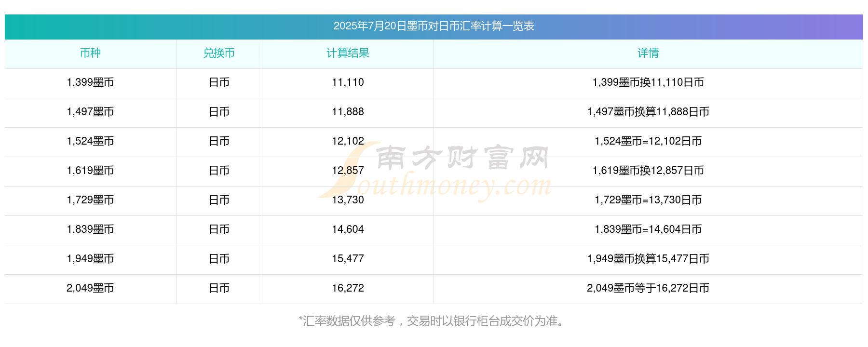Click 日币 in the 2,049墨币 row
The height and width of the screenshot is (347, 868).
click(219, 288)
